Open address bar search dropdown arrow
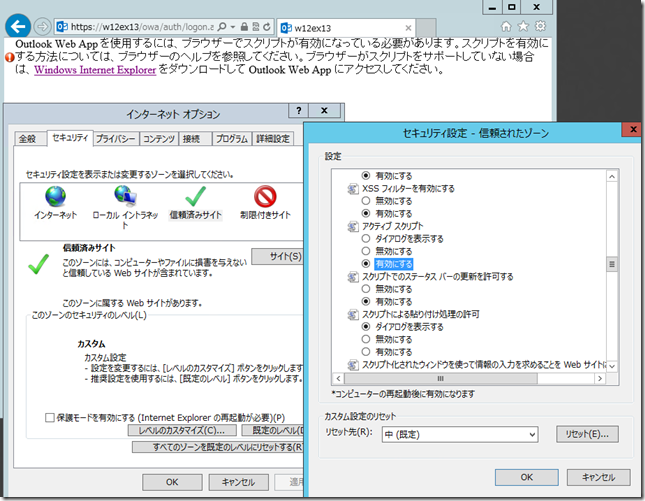 pyautogui.click(x=233, y=27)
